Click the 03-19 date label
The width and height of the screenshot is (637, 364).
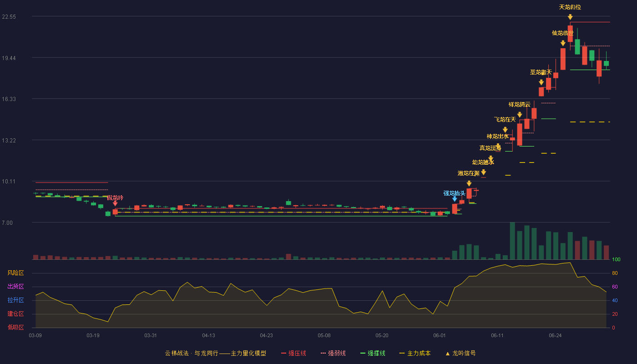pos(93,335)
